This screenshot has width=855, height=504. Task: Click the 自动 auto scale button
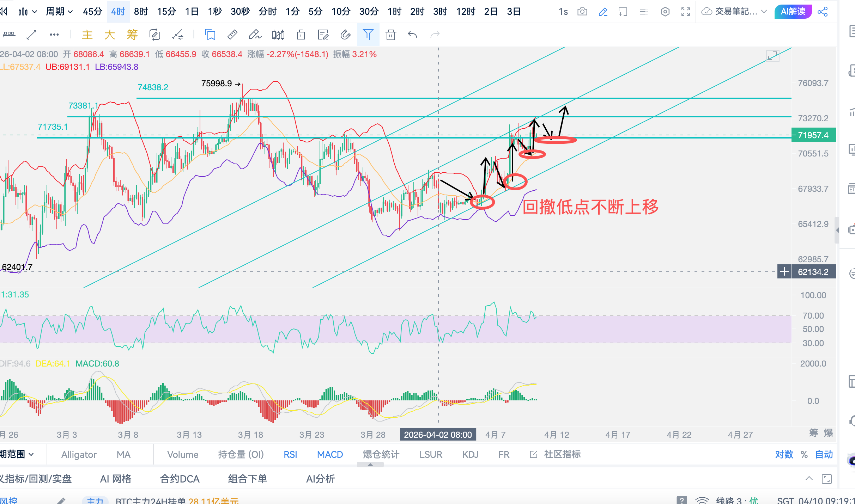point(824,455)
